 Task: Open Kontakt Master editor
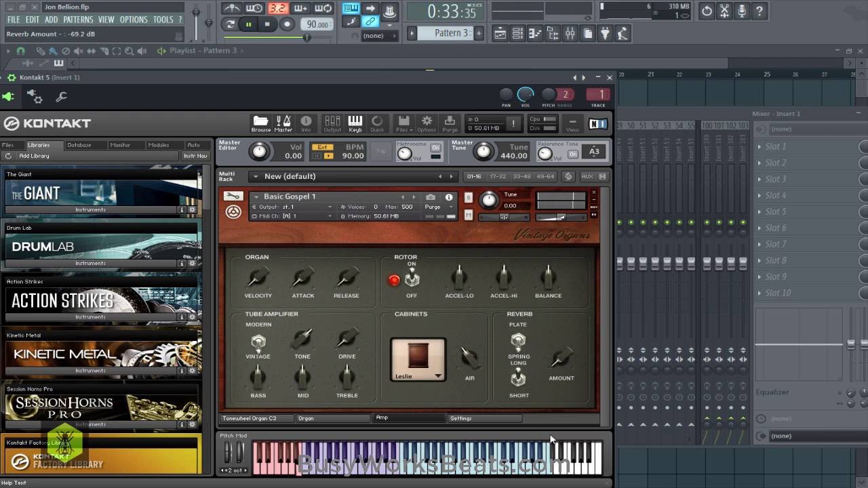(x=283, y=123)
